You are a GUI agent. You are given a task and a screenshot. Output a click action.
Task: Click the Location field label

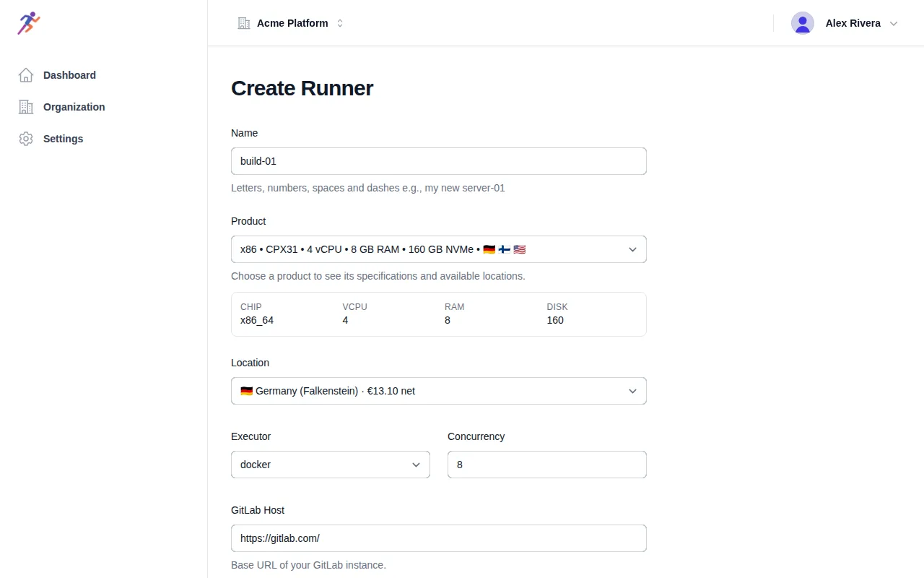[250, 363]
